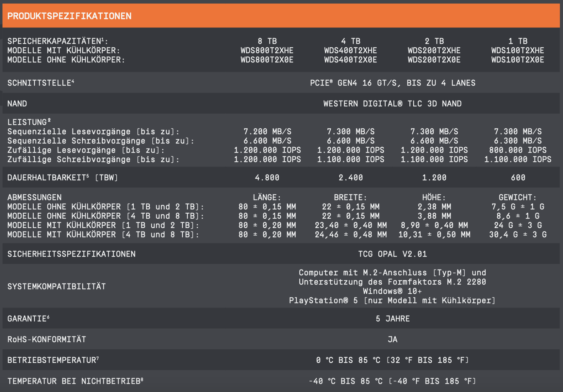Click the PRODUKTSPEZIFIKATIONEN orange header
Screen dimensions: 563x392
click(x=69, y=16)
